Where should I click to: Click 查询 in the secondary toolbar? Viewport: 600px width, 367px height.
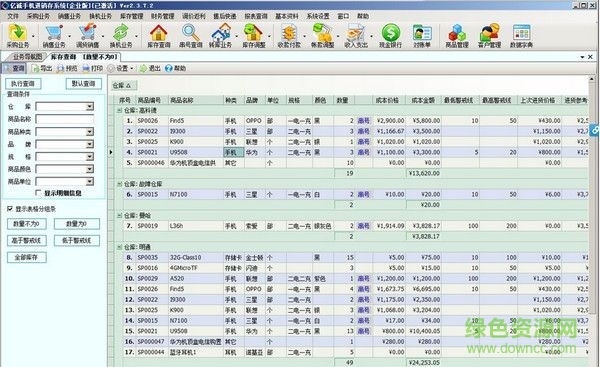[x=14, y=69]
